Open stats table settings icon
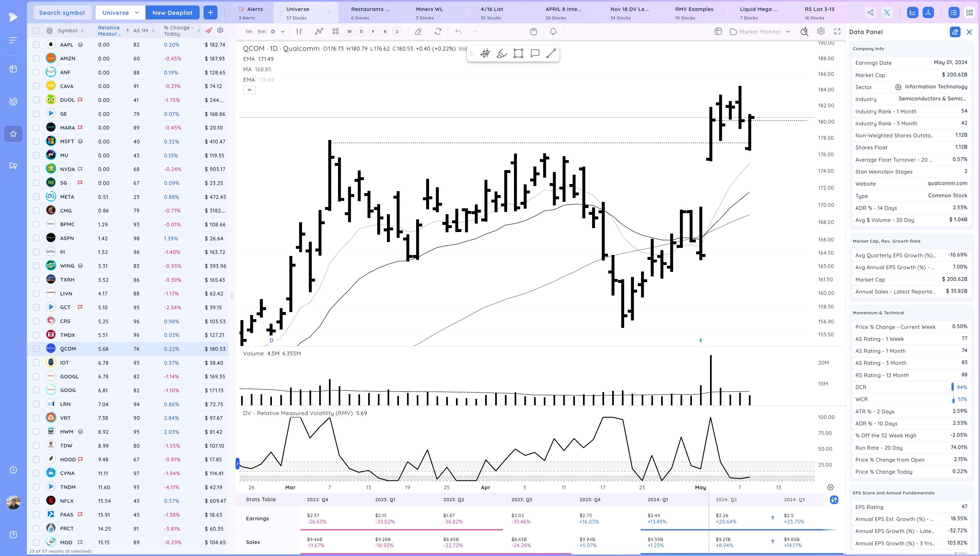Viewport: 980px width, 556px height. pos(834,500)
